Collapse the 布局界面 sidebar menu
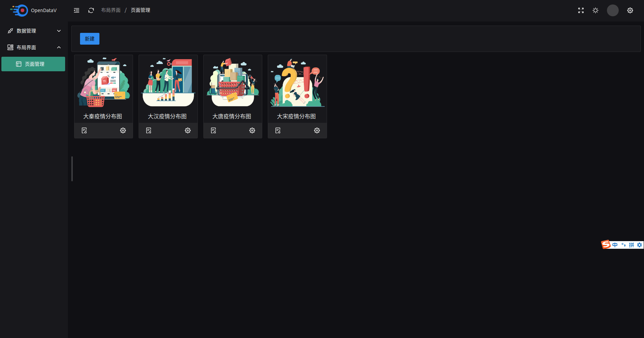Image resolution: width=644 pixels, height=338 pixels. tap(34, 47)
